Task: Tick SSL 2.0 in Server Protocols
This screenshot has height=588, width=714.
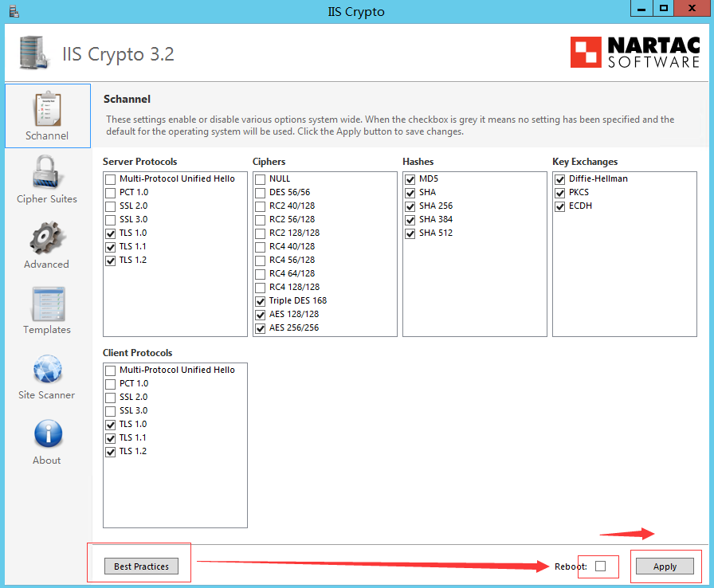Action: [110, 206]
